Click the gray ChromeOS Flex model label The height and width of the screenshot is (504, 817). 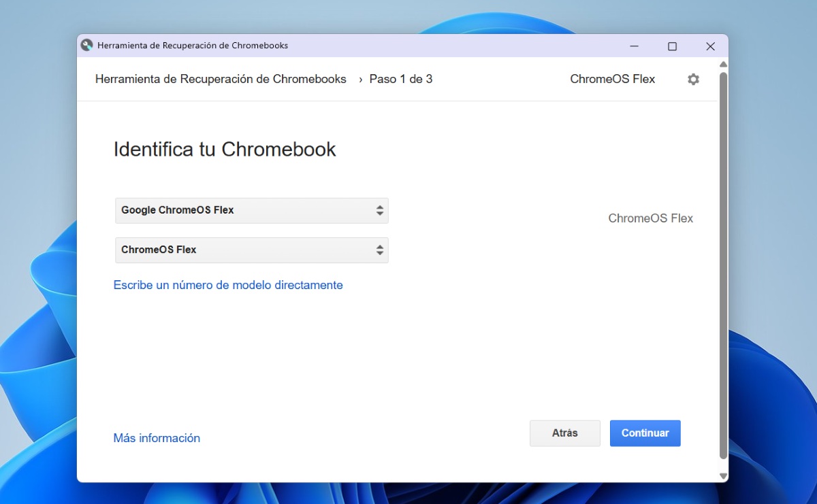(x=650, y=218)
